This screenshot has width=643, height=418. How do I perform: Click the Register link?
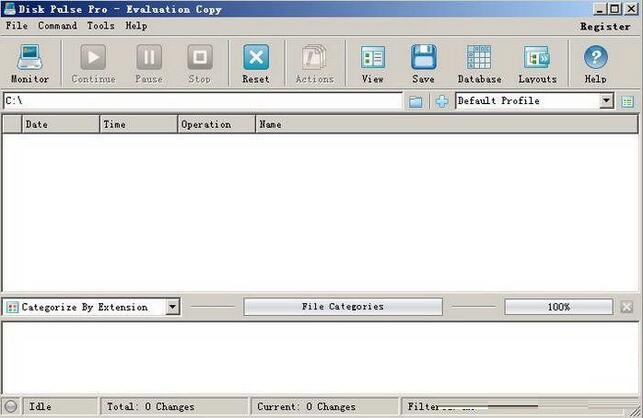(605, 27)
